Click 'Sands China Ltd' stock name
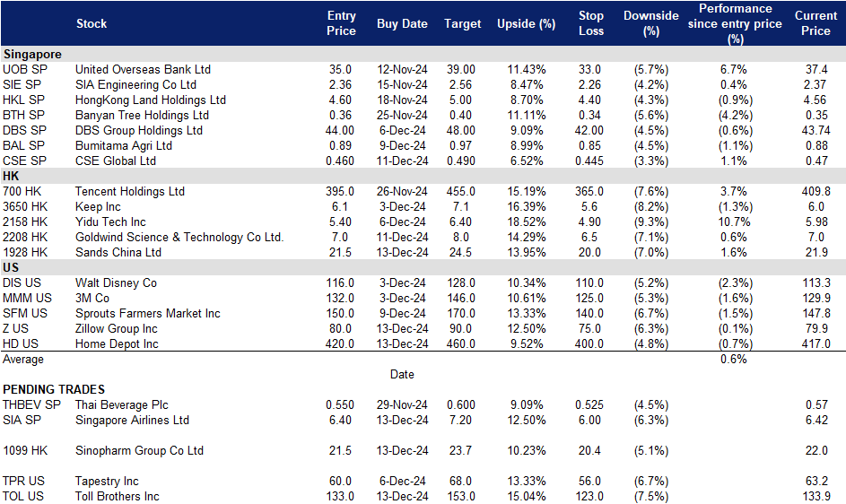 click(118, 252)
